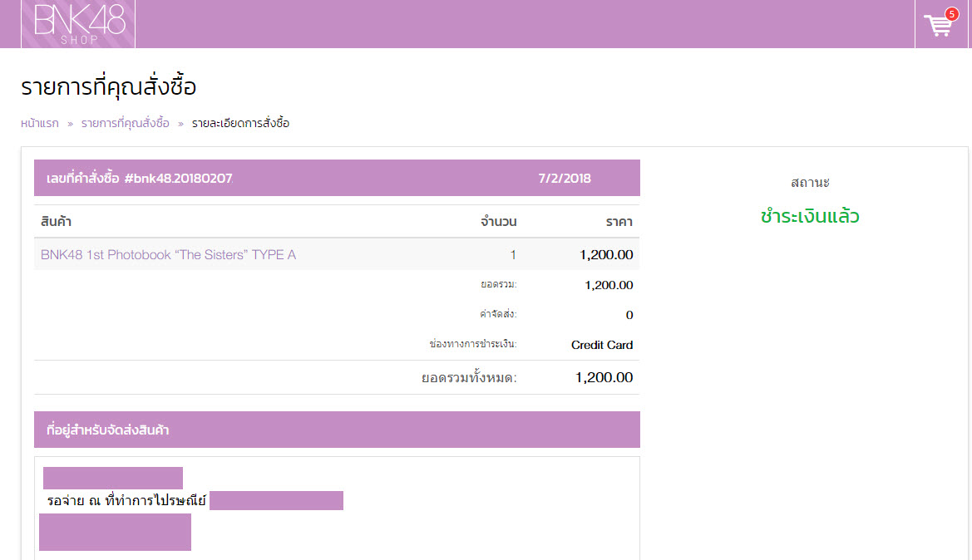
Task: Click the ชำระเงินแล้ว status text
Action: [x=810, y=216]
